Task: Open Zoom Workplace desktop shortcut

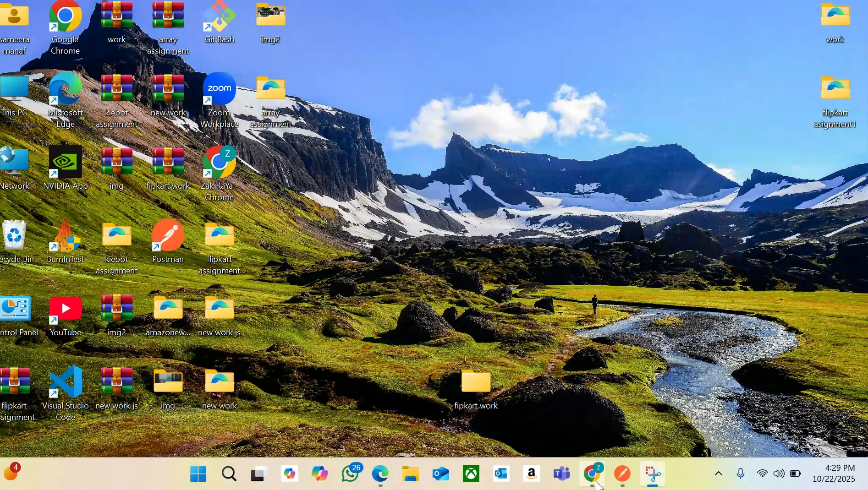Action: (220, 100)
